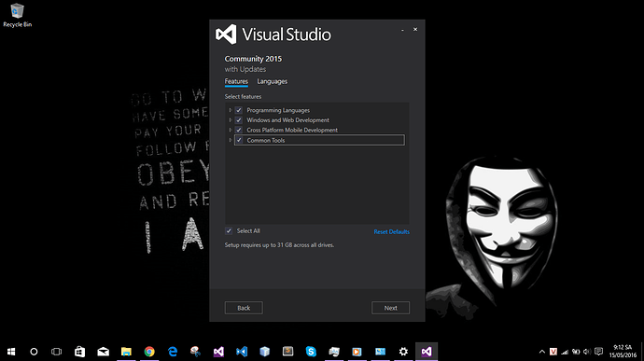644x361 pixels.
Task: Select the Recycle Bin desktop icon
Action: click(x=17, y=15)
